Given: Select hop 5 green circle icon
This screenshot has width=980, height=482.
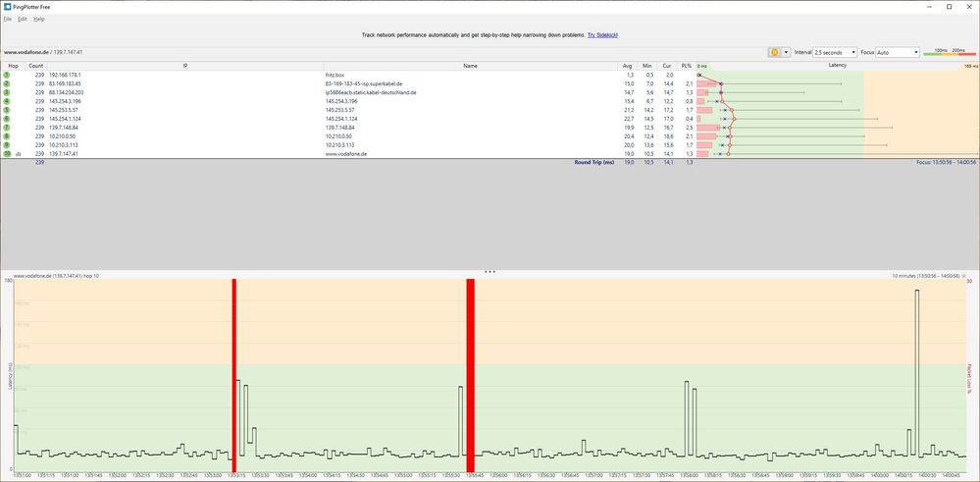Looking at the screenshot, I should pyautogui.click(x=7, y=110).
